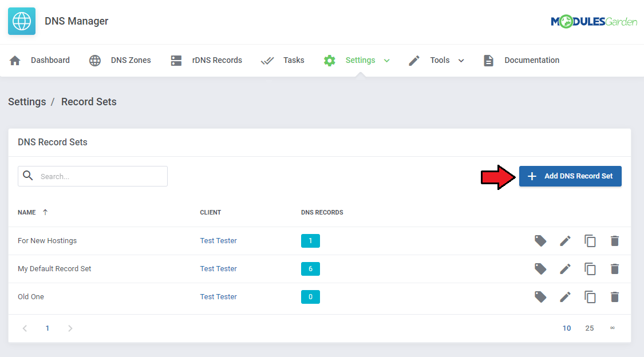The height and width of the screenshot is (357, 644).
Task: Delete the For New Hostings record set
Action: (x=614, y=241)
